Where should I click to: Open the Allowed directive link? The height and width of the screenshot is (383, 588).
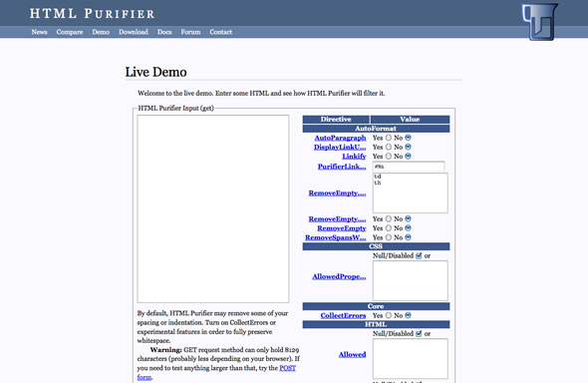click(352, 354)
